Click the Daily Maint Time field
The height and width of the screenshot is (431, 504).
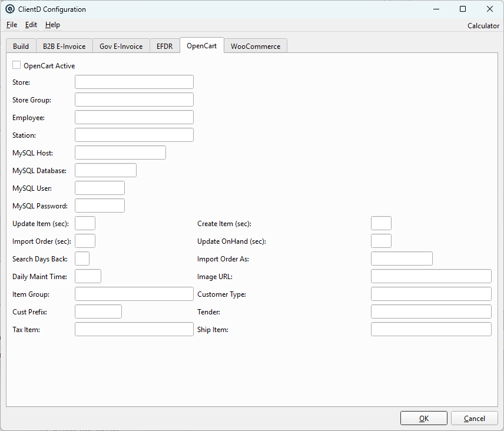point(88,276)
